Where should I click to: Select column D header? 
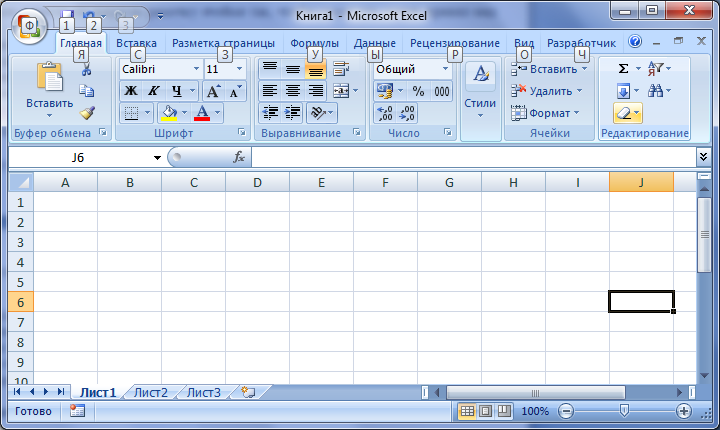[x=257, y=182]
